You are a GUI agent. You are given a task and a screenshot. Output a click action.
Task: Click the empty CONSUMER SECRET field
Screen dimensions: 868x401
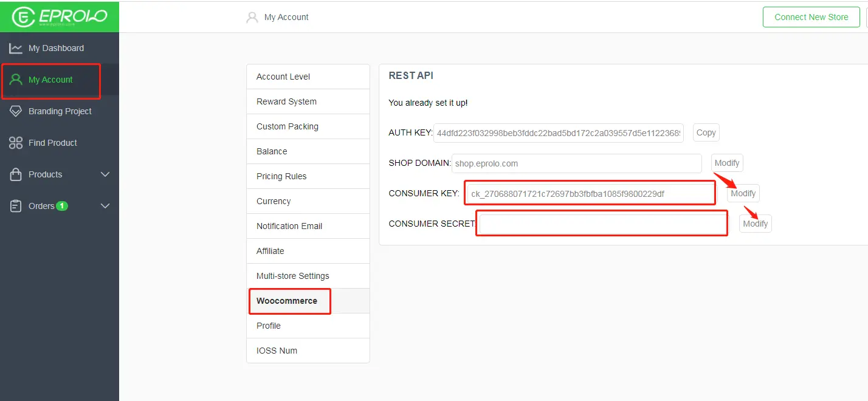(603, 224)
